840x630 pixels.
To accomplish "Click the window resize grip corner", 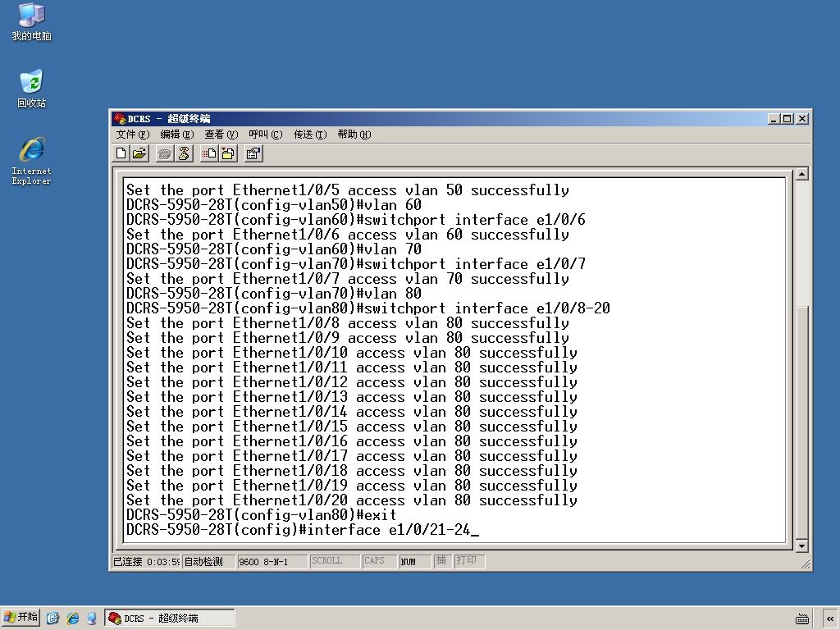I will point(806,564).
